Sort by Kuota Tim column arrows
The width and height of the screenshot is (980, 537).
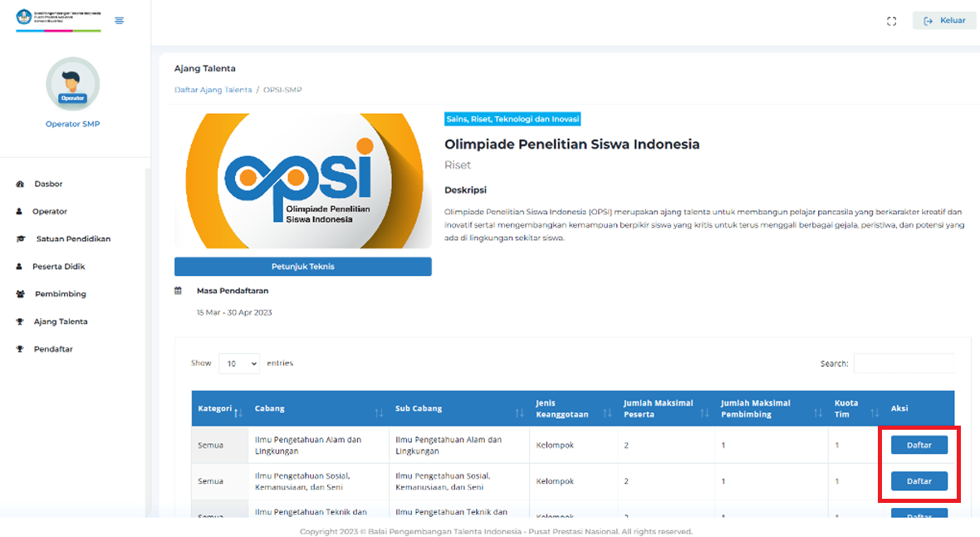(x=875, y=413)
